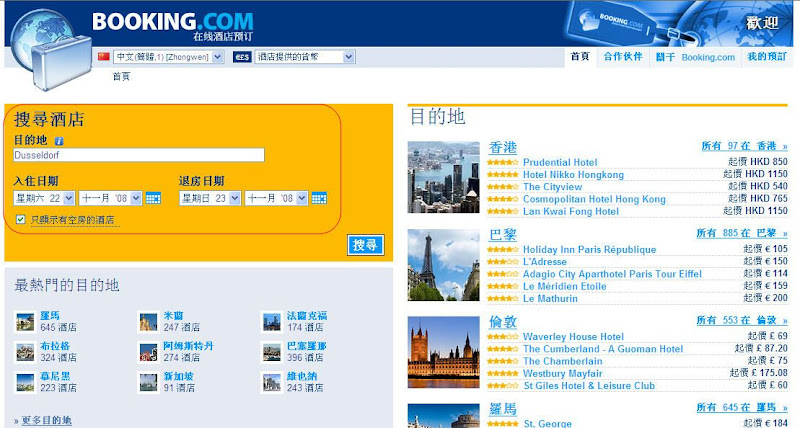
Task: Click the Hong Kong skyline photo
Action: pos(443,177)
